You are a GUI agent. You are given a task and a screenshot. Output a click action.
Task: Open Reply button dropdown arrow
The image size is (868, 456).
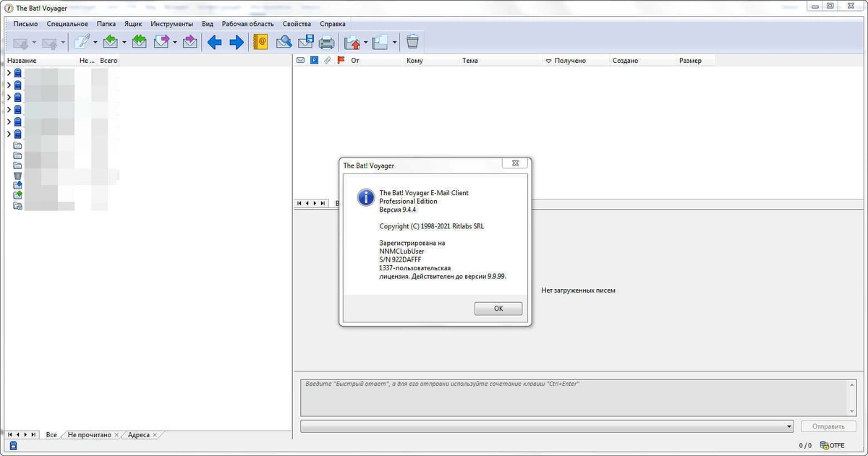coord(124,43)
